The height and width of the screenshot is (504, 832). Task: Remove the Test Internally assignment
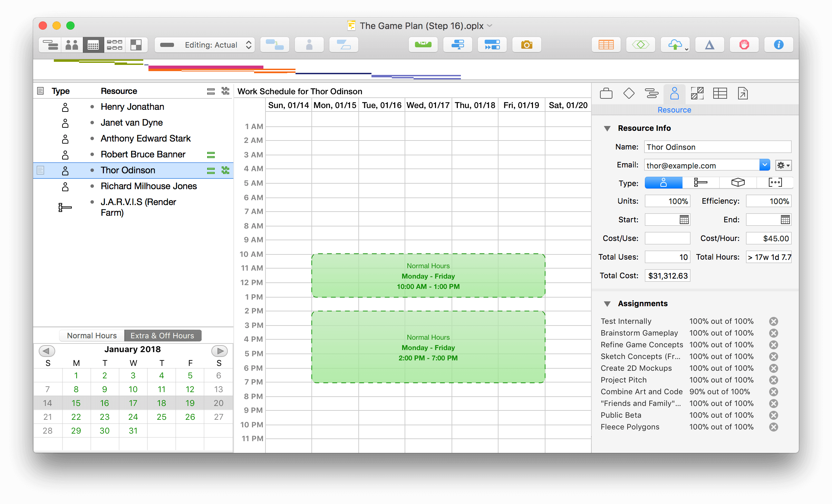(774, 321)
